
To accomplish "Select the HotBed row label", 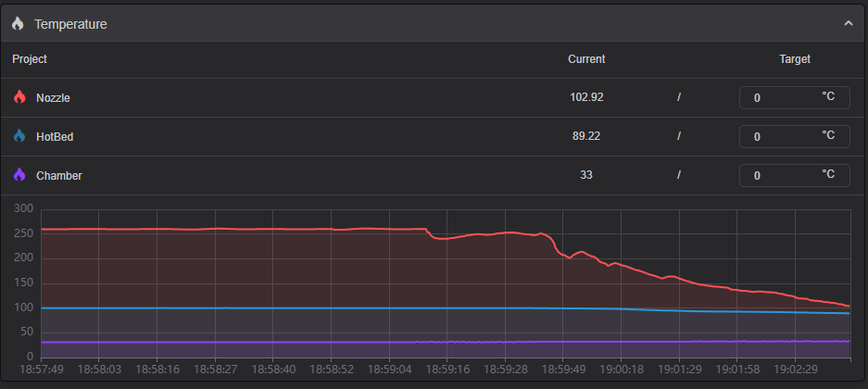I will pyautogui.click(x=55, y=136).
